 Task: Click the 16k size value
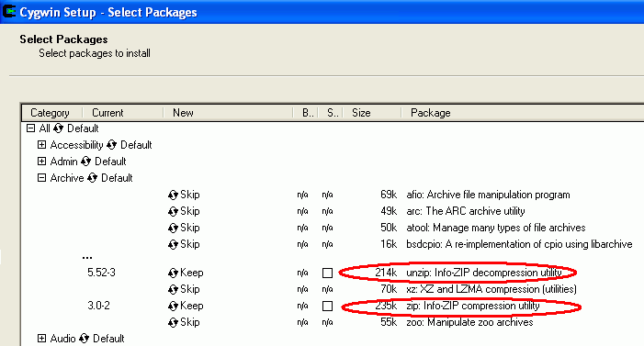pos(389,244)
